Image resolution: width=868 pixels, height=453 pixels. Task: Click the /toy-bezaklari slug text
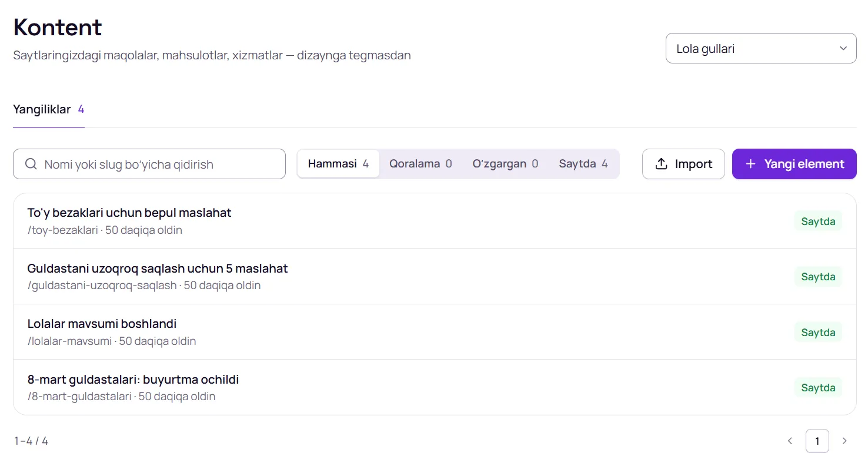(62, 230)
